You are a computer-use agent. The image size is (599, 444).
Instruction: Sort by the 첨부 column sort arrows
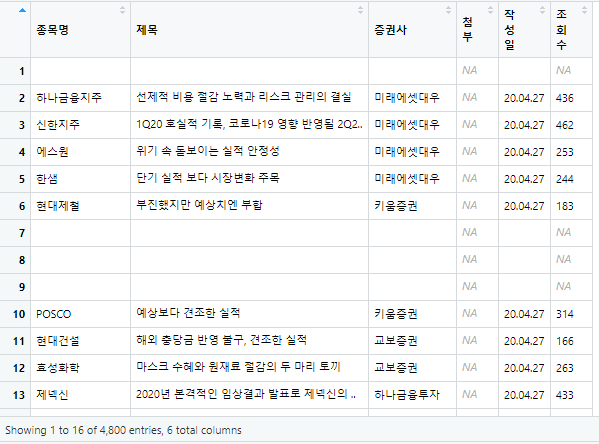[x=491, y=10]
